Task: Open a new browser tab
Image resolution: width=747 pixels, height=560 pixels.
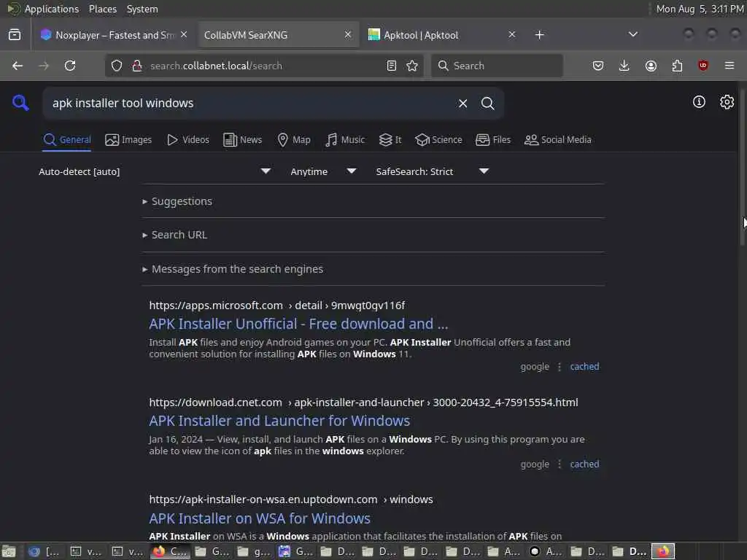Action: point(539,35)
